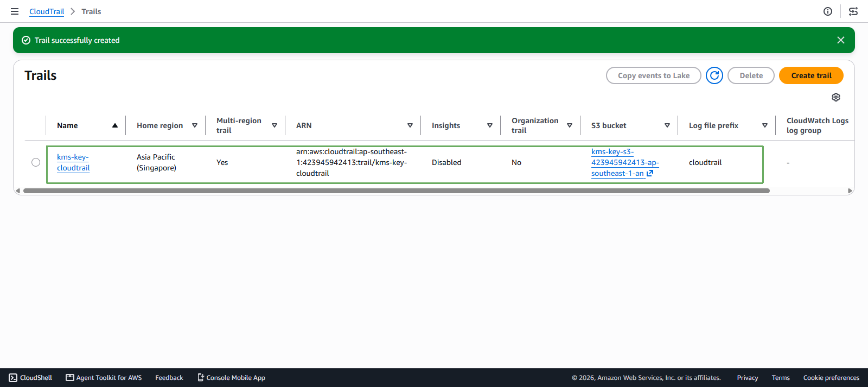Dismiss the success banner

[841, 40]
